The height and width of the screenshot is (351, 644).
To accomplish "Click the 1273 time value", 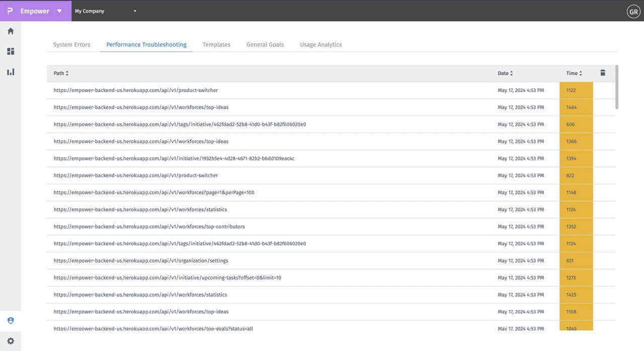I will [571, 278].
